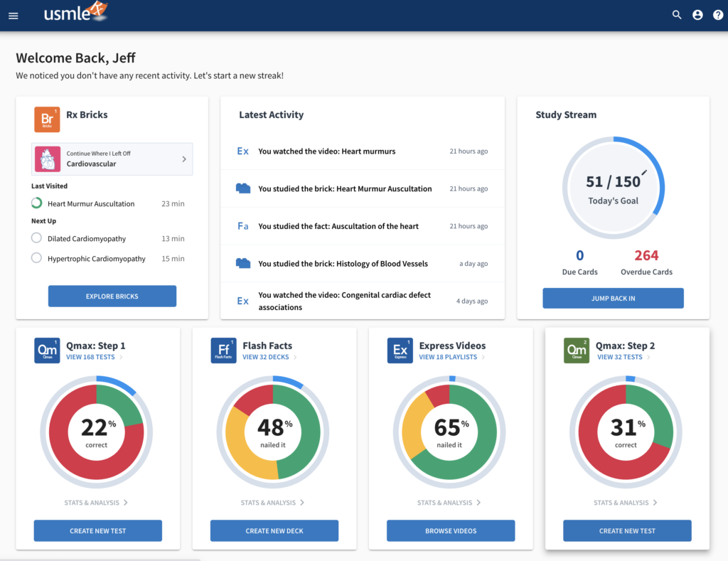Open the user account profile icon
The image size is (728, 561).
pyautogui.click(x=697, y=15)
